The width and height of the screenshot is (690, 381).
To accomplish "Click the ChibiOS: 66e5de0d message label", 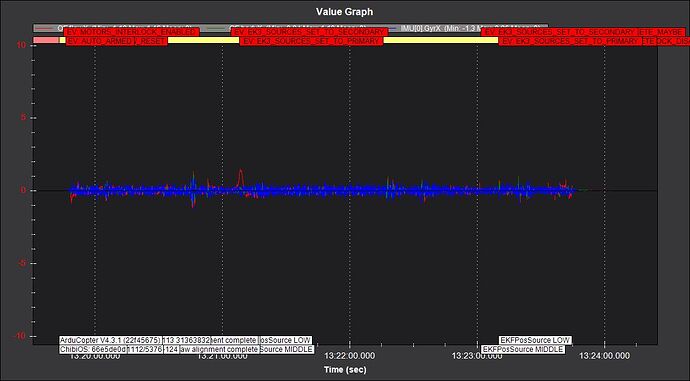I will (93, 349).
